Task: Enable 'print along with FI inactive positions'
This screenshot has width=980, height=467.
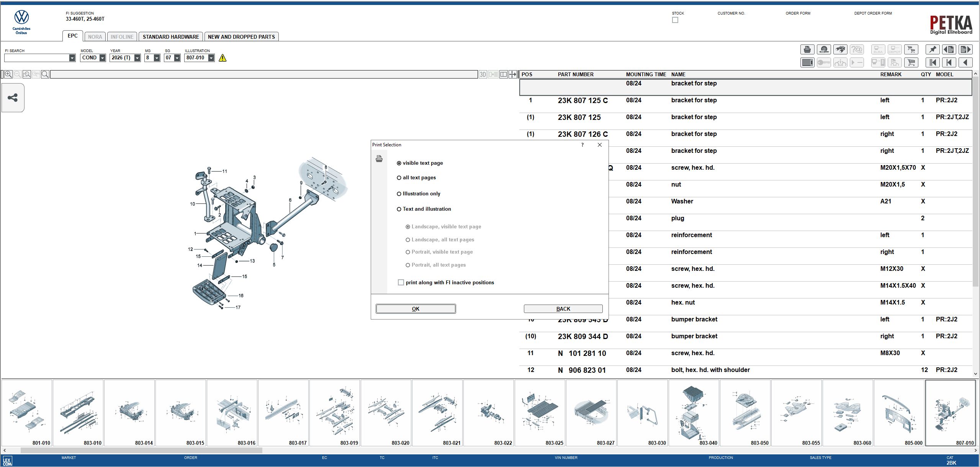Action: pos(401,282)
